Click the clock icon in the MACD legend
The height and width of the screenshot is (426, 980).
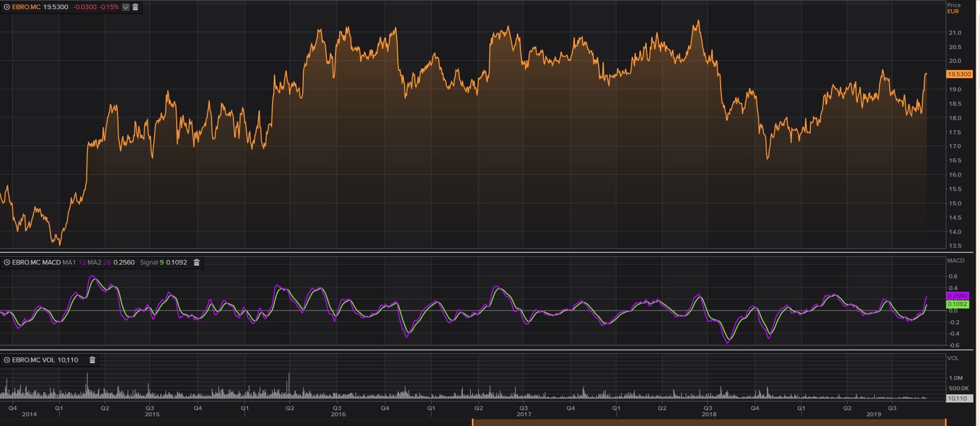(x=7, y=263)
